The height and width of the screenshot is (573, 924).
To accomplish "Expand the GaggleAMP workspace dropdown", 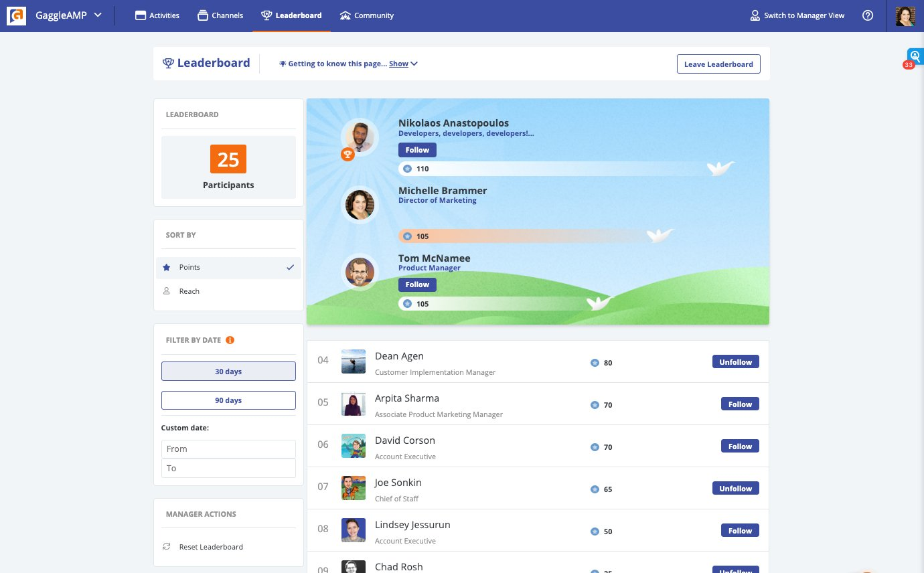I will pos(96,15).
